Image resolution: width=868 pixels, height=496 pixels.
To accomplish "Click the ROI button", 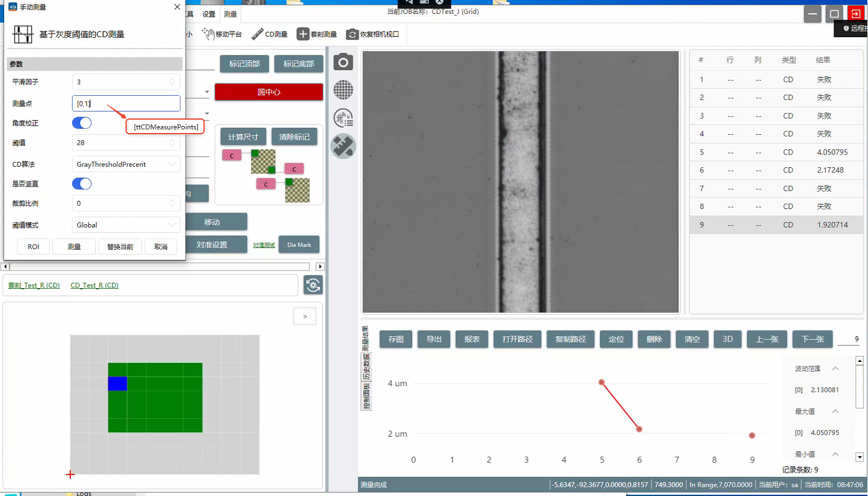I will 33,247.
